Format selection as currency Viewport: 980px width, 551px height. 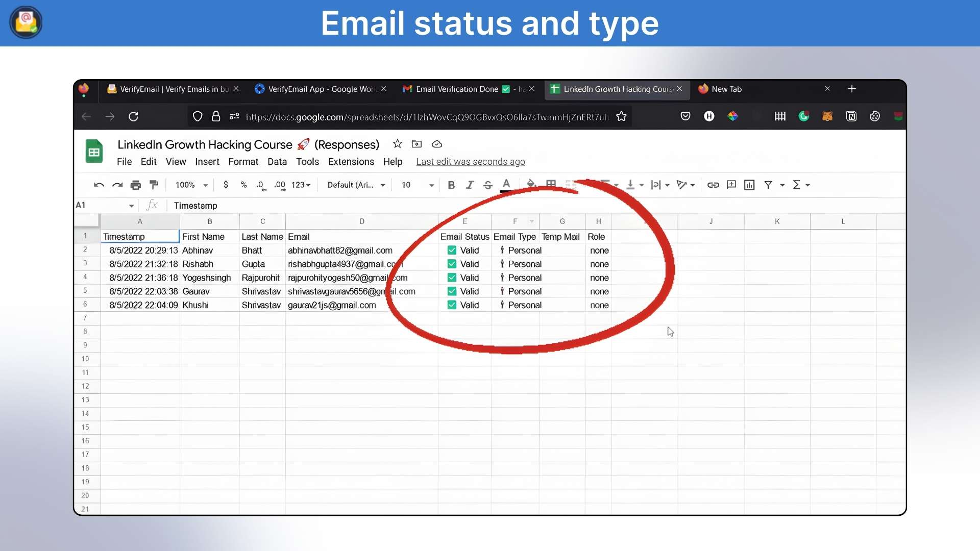226,185
